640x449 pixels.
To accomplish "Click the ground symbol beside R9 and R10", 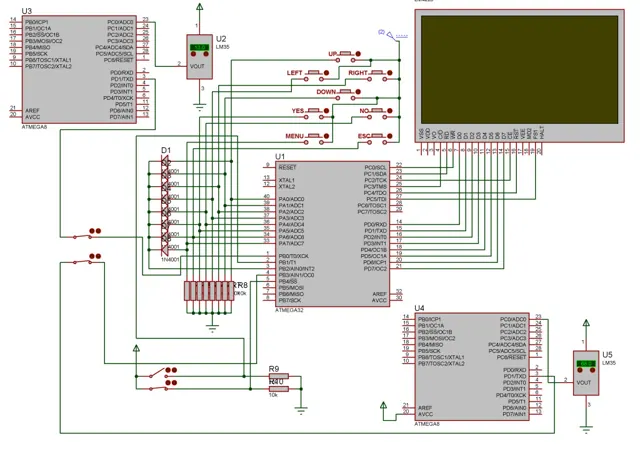I will 301,411.
